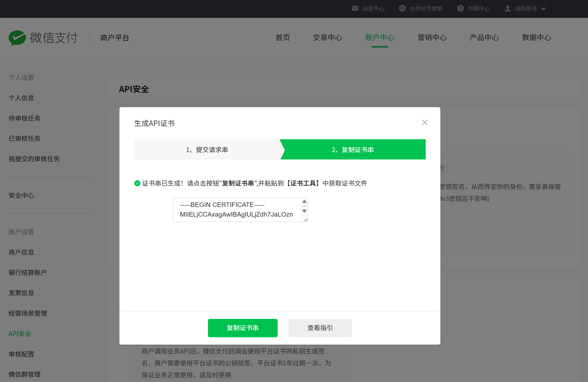The image size is (588, 382).
Task: Open 账户中心 in the top navigation
Action: [380, 38]
